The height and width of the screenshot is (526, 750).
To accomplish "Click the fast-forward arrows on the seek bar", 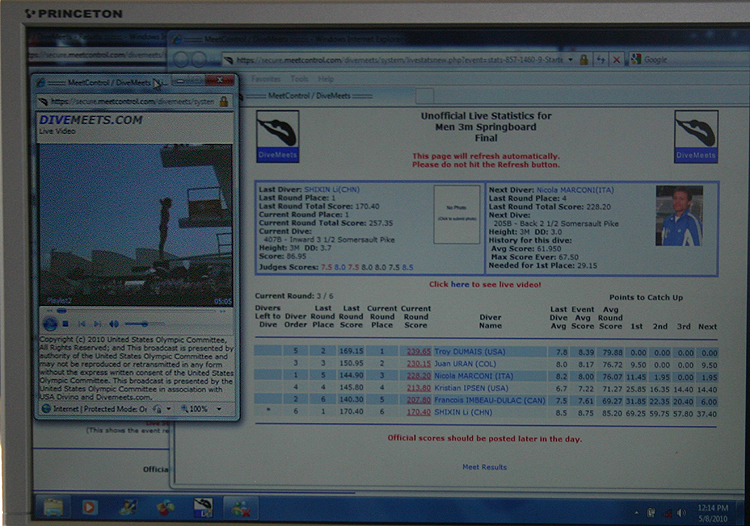I will [222, 311].
